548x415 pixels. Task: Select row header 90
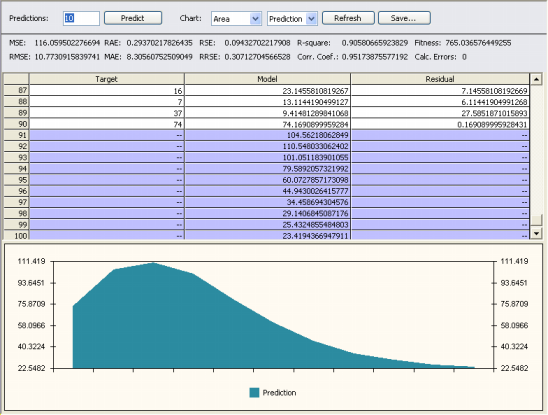[x=16, y=124]
